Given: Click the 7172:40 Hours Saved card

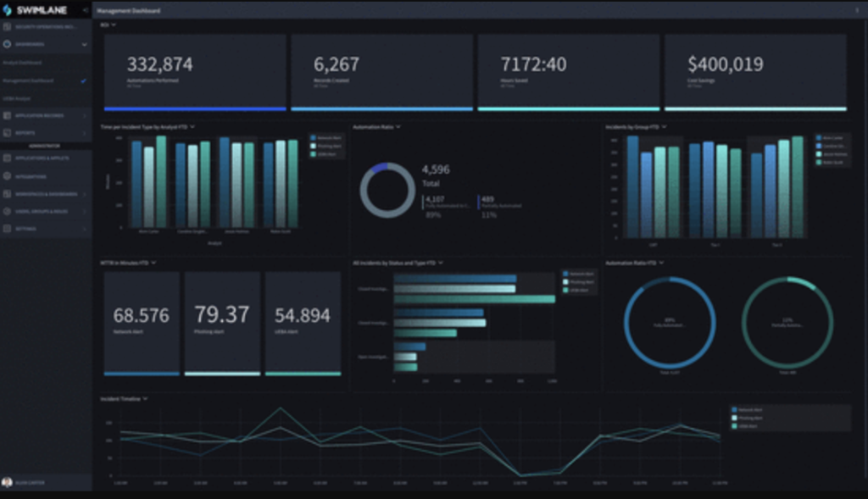Looking at the screenshot, I should pos(569,73).
